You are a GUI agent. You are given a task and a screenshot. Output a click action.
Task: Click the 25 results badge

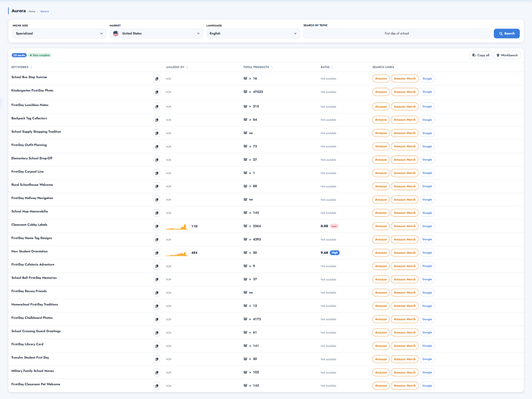click(x=20, y=55)
